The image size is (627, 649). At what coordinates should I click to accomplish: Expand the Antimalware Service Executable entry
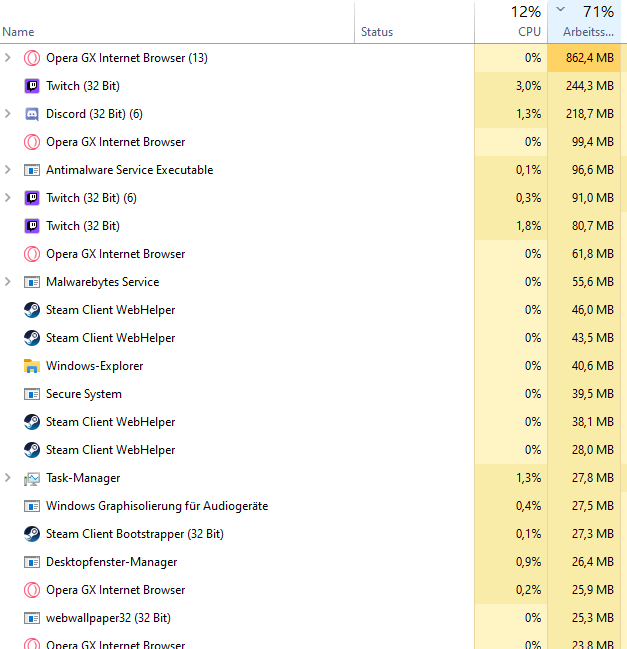pos(7,169)
